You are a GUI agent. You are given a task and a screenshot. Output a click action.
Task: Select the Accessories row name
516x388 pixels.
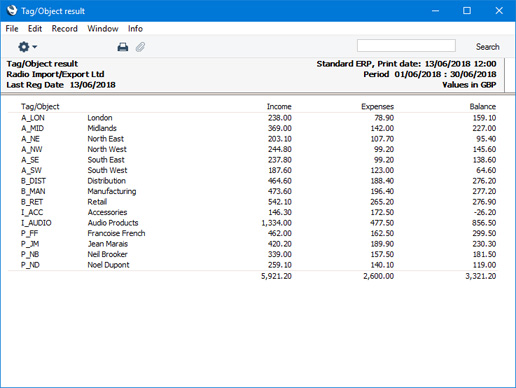107,212
